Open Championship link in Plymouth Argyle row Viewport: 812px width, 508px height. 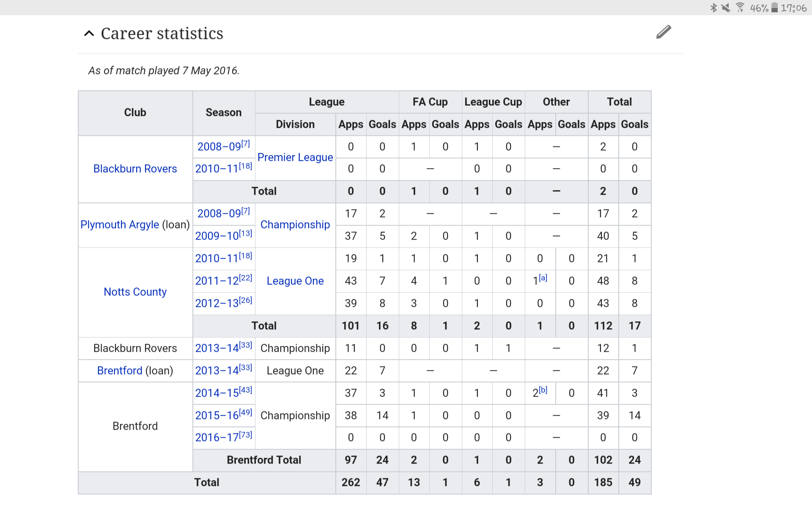(x=295, y=224)
